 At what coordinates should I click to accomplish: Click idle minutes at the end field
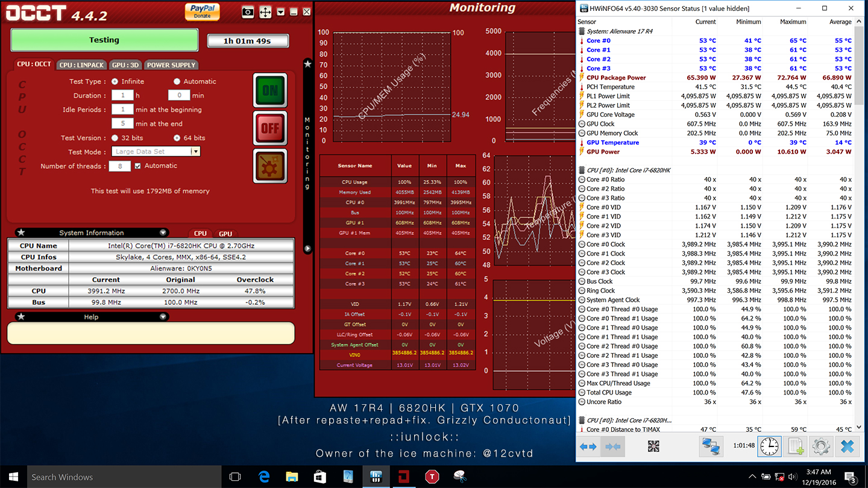[x=122, y=124]
